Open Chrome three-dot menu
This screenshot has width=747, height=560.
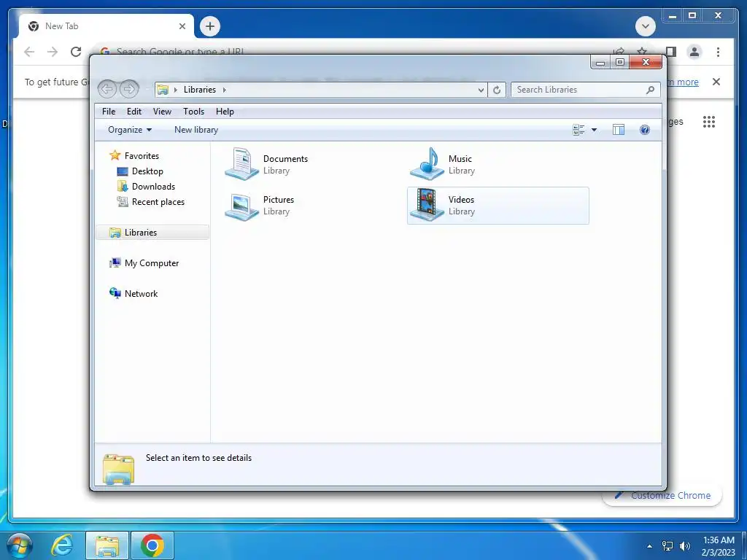tap(718, 52)
